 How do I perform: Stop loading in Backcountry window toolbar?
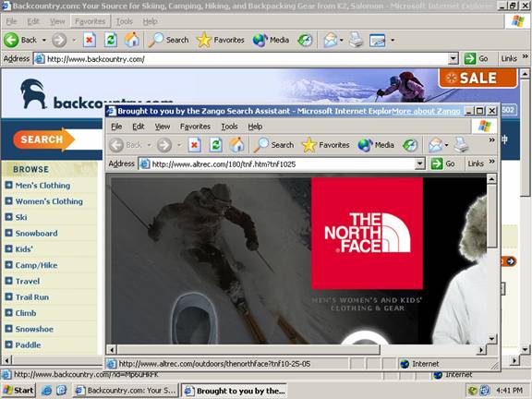click(x=90, y=40)
